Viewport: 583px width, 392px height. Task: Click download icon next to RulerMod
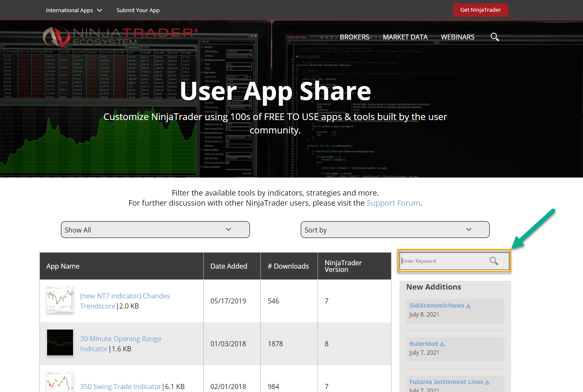(x=442, y=344)
